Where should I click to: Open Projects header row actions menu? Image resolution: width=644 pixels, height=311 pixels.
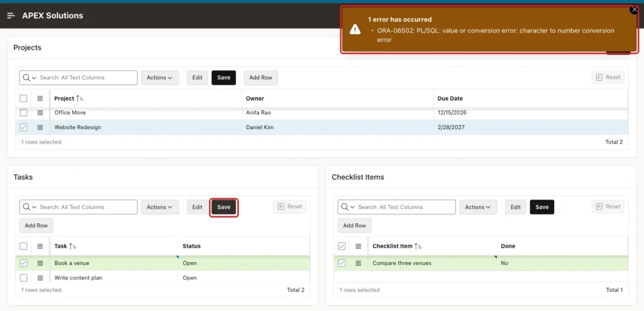40,99
